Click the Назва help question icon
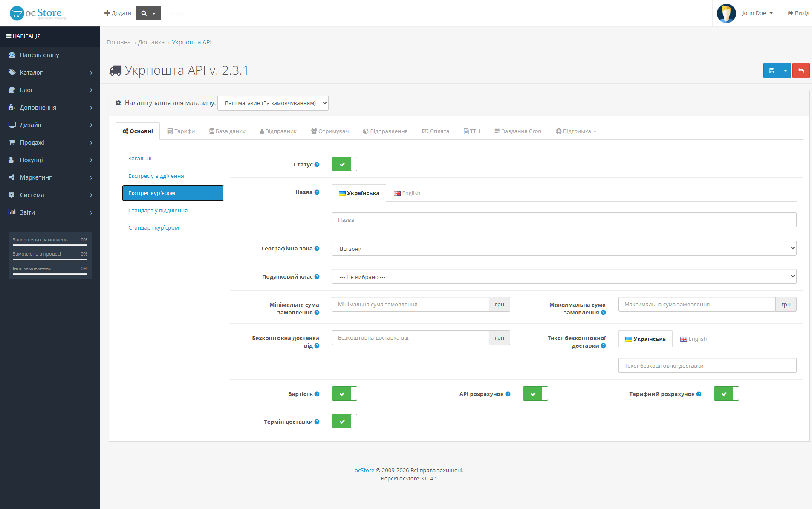812x509 pixels. [x=317, y=192]
